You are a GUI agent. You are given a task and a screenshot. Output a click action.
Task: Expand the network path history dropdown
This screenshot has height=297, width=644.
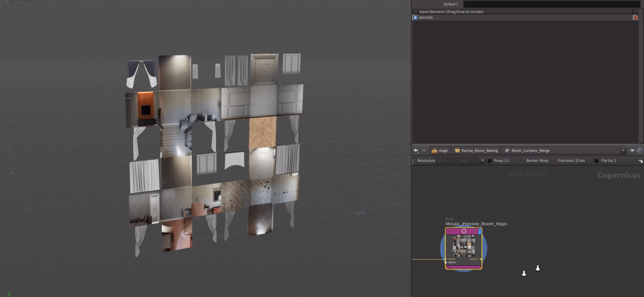[x=623, y=150]
